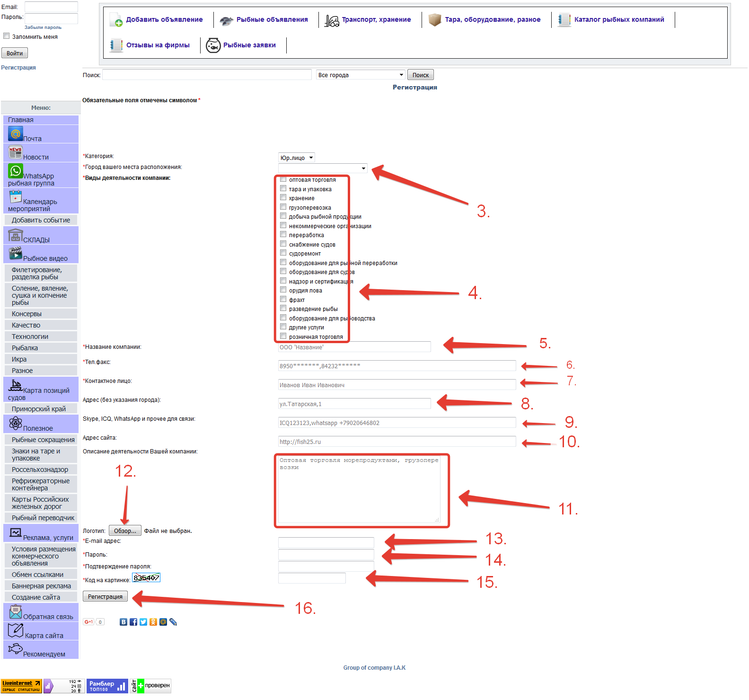Tick the хранение activity checkbox
Viewport: 749px width, 700px height.
[283, 198]
